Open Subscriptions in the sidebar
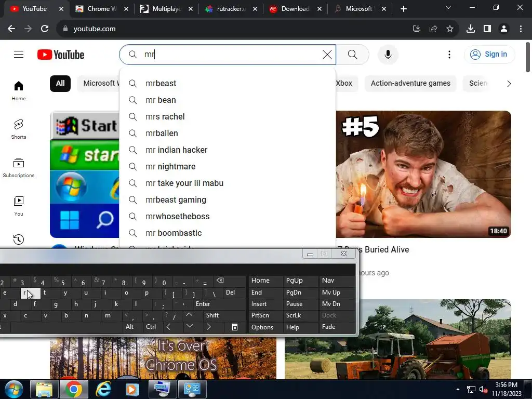The image size is (532, 399). pyautogui.click(x=19, y=168)
